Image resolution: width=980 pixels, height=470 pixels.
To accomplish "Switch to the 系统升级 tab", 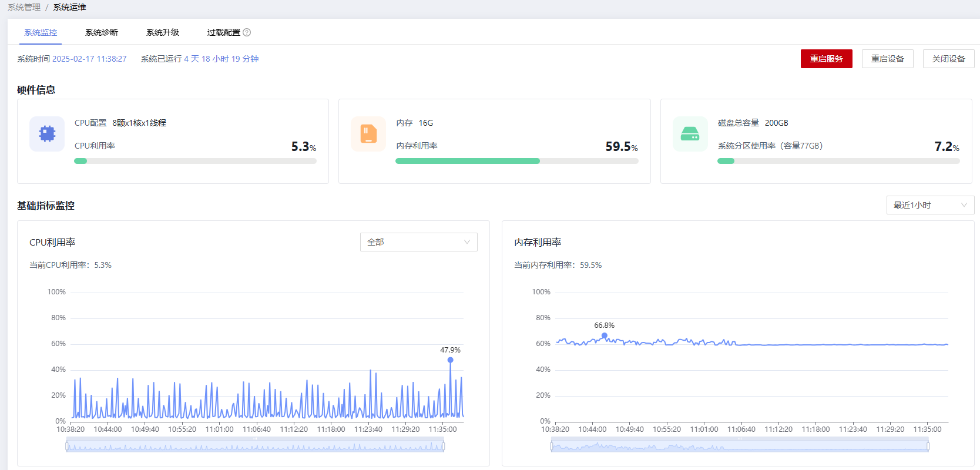I will pyautogui.click(x=163, y=32).
